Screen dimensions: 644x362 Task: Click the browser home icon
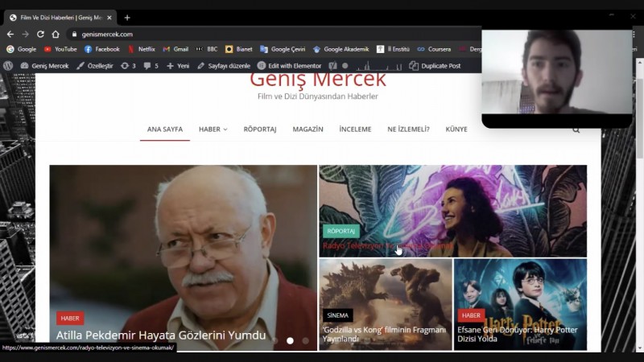(56, 35)
